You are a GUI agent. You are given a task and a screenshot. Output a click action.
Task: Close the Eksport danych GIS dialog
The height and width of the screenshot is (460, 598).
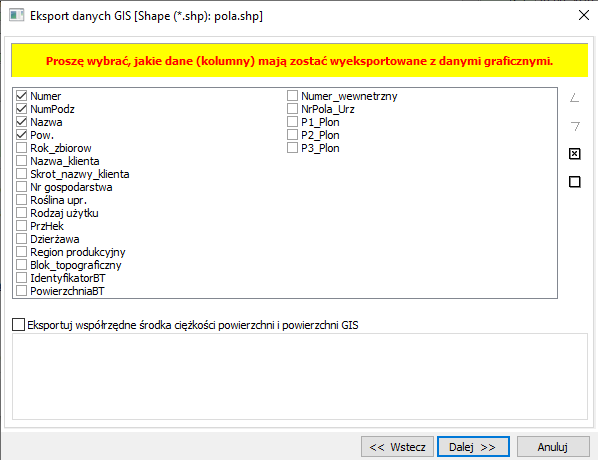(x=584, y=16)
